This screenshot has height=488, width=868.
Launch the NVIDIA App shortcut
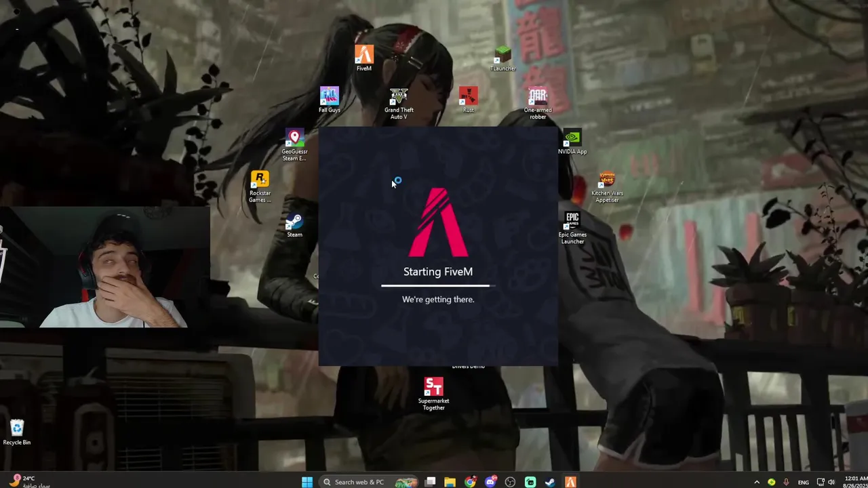pos(572,142)
